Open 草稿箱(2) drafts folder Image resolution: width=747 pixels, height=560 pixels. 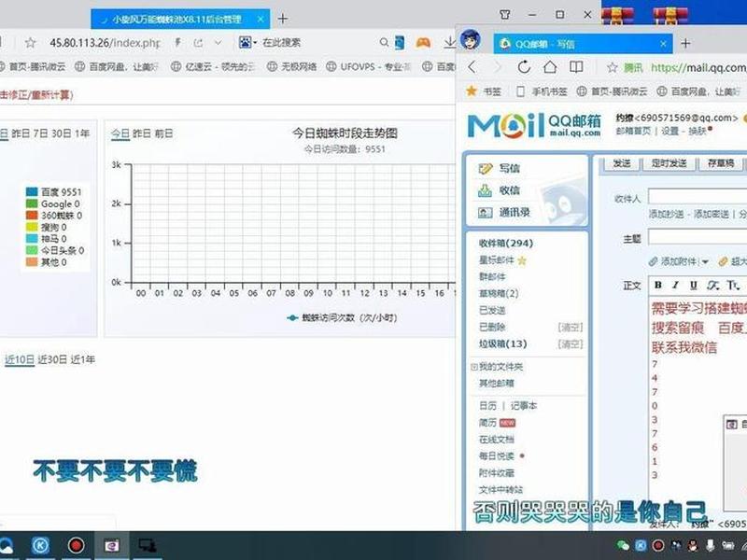click(x=499, y=293)
